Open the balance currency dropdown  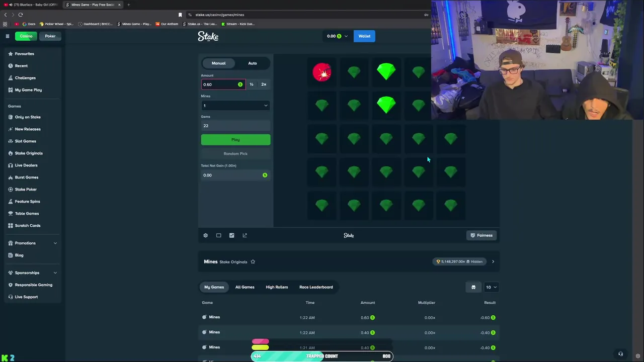(x=338, y=36)
